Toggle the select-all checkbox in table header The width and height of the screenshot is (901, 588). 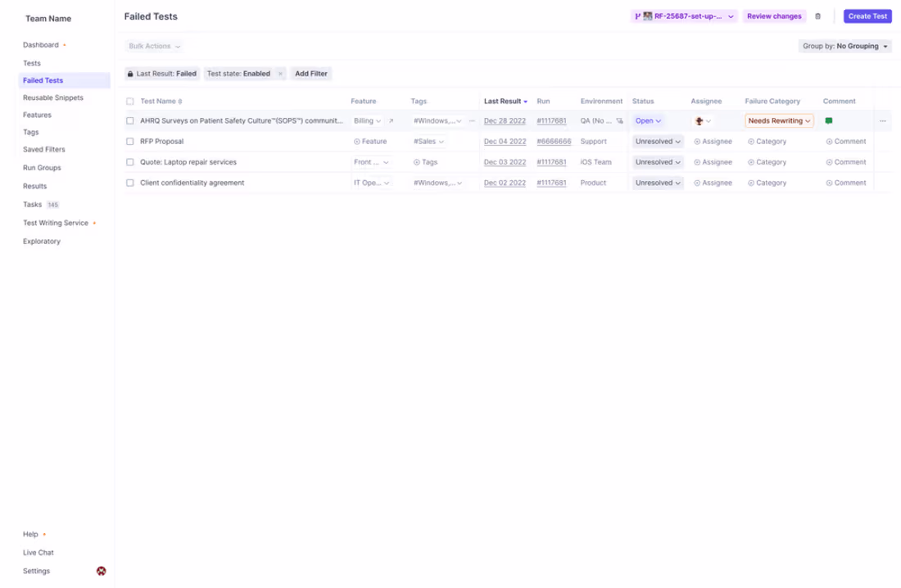[x=128, y=101]
